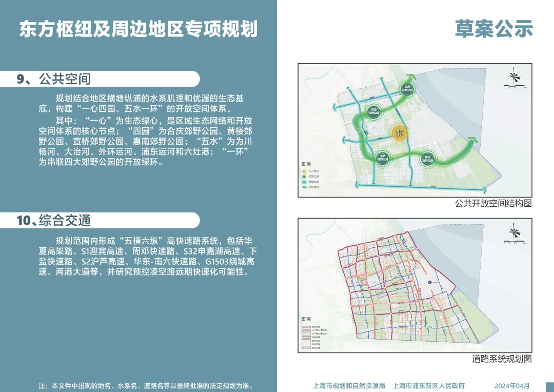Click the yellow 东方绿心 node on map
Viewport: 554px width, 392px height.
400,133
